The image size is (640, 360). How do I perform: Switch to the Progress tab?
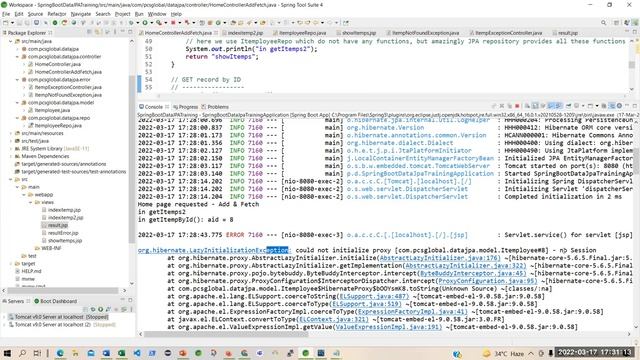point(185,107)
